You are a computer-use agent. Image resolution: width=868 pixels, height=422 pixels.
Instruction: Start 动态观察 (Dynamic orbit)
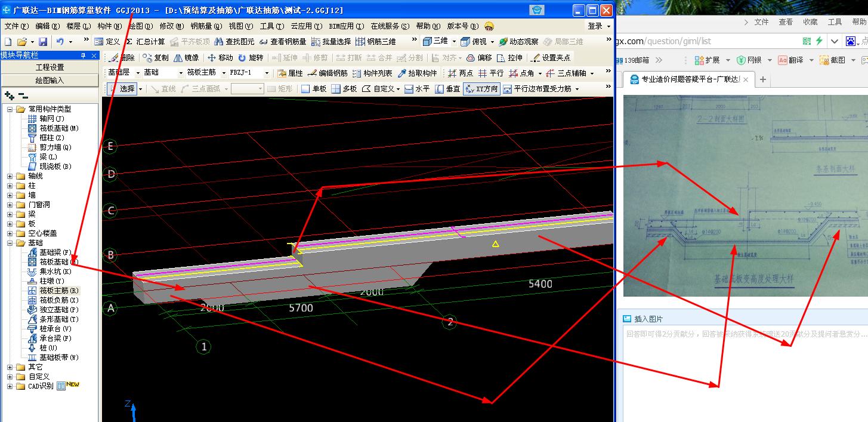point(518,42)
